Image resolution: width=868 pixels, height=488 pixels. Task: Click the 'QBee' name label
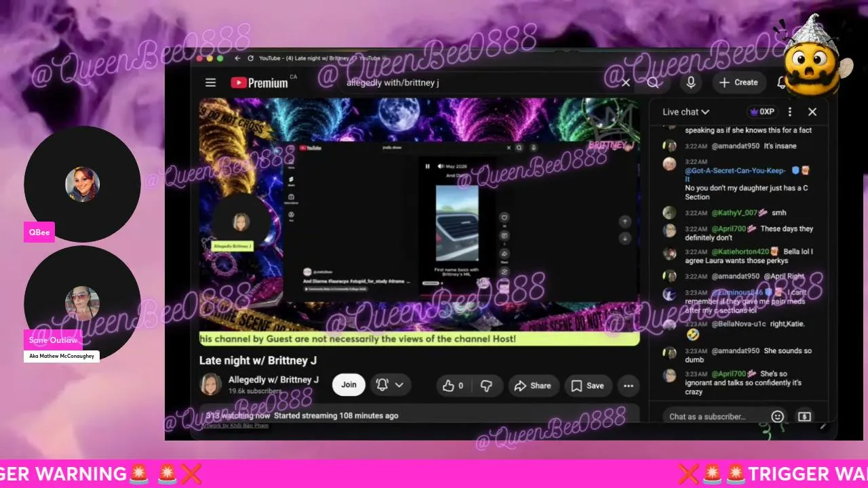[39, 232]
